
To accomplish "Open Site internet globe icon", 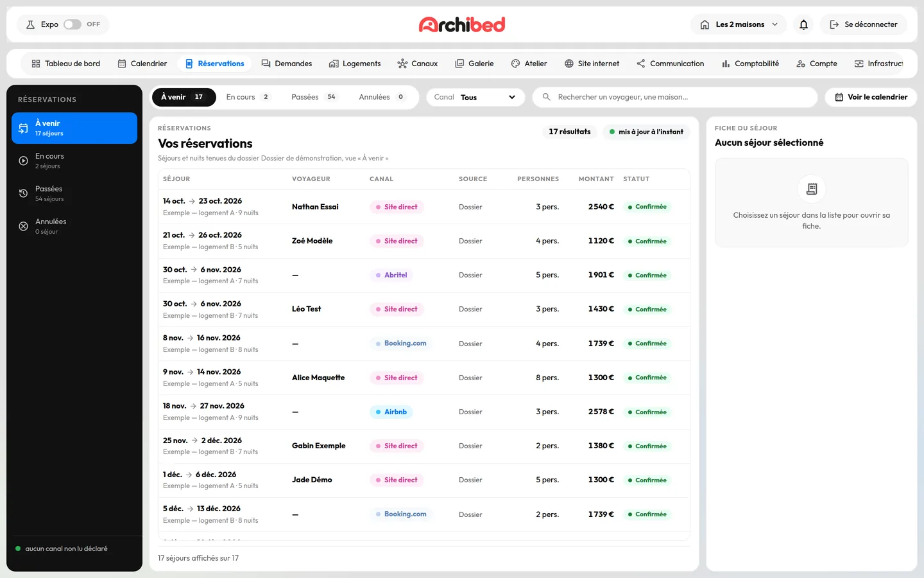I will pyautogui.click(x=569, y=64).
